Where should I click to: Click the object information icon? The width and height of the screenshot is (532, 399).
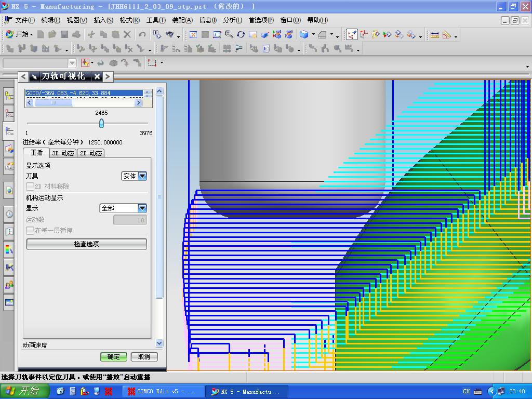point(157,35)
